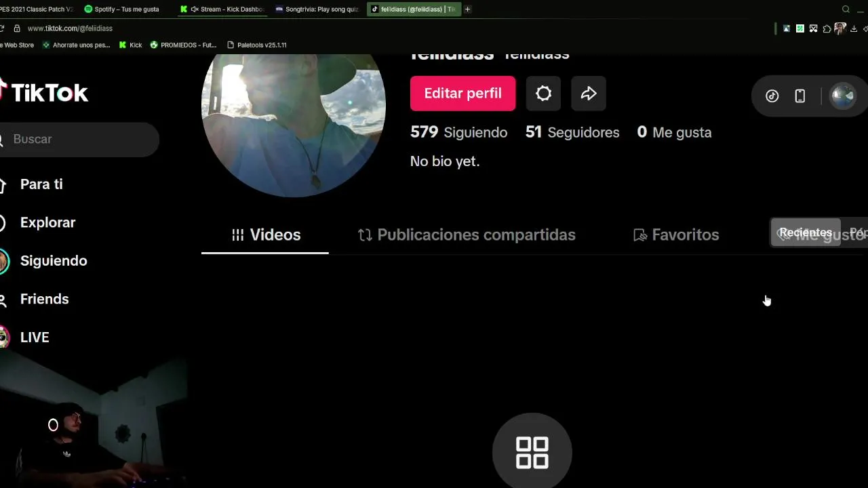Click the image extension icon in toolbar
This screenshot has height=488, width=868.
coord(787,28)
